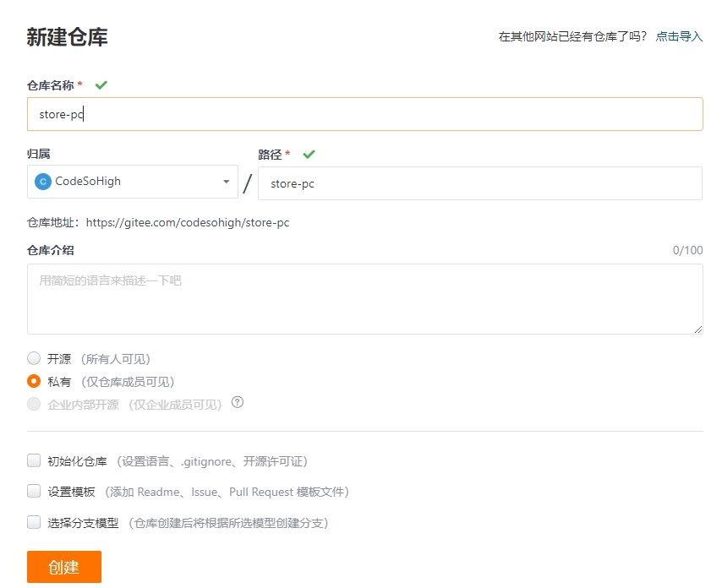Click the help question mark icon
The height and width of the screenshot is (588, 722).
tap(238, 403)
